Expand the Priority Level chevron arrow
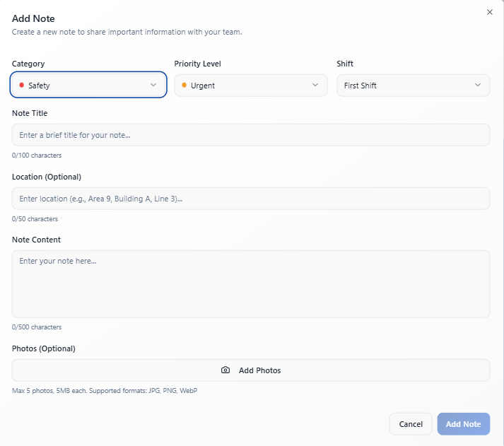 point(315,85)
